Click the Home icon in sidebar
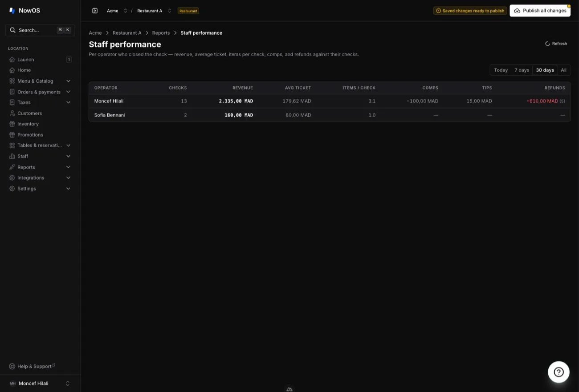The height and width of the screenshot is (392, 579). click(12, 70)
